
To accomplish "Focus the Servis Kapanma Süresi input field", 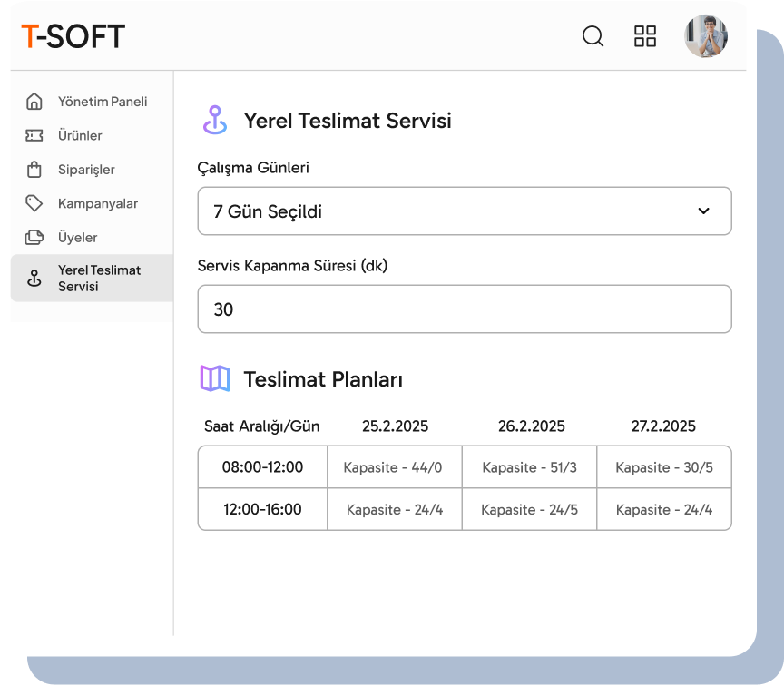I will 464,309.
